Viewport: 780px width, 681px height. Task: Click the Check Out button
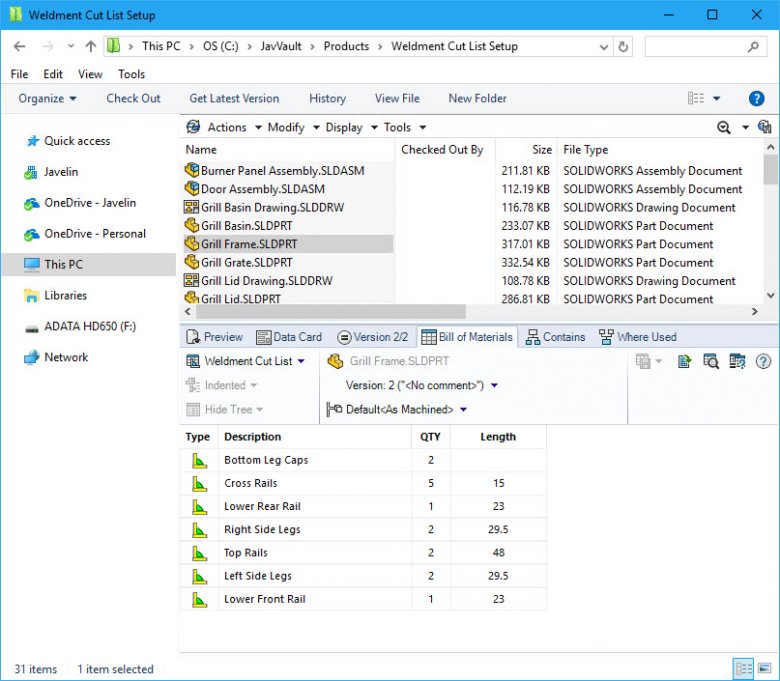pyautogui.click(x=133, y=98)
